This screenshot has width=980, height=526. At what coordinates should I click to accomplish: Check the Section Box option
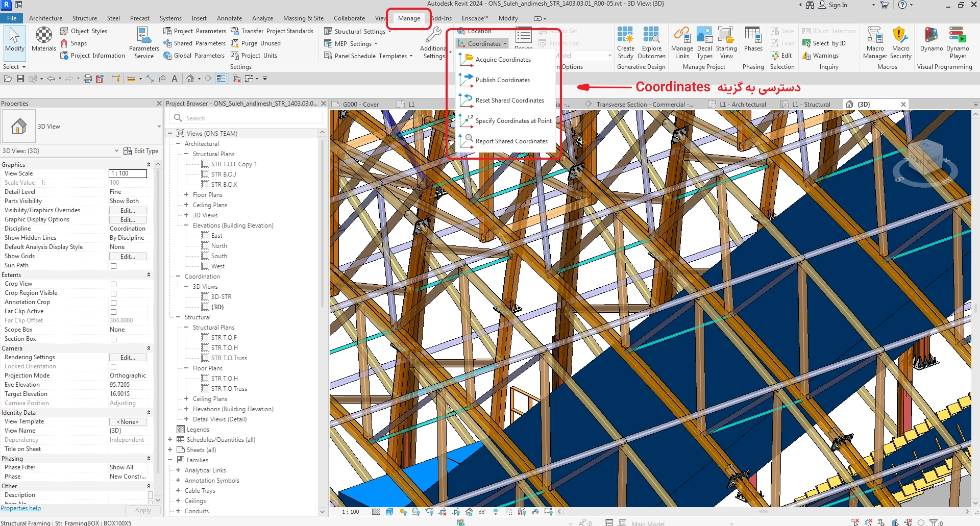114,339
